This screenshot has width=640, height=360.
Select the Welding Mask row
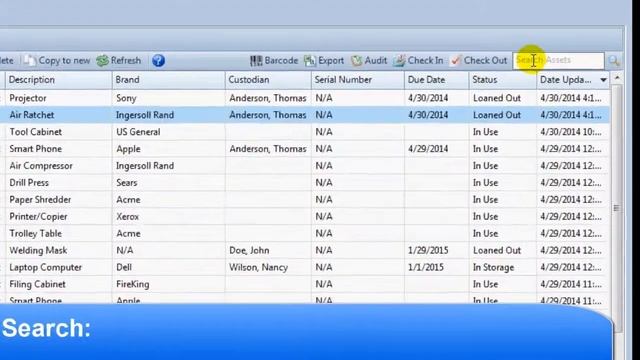[305, 251]
